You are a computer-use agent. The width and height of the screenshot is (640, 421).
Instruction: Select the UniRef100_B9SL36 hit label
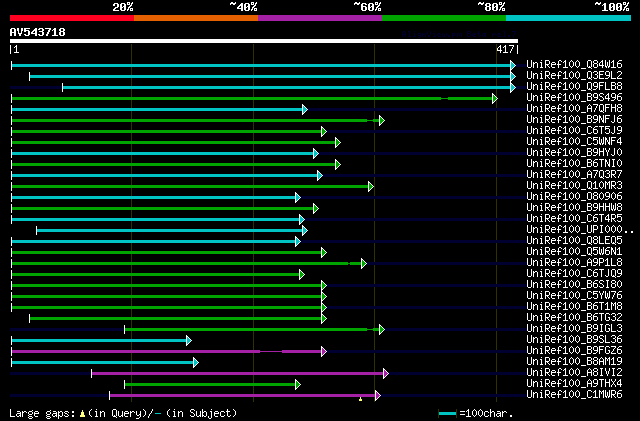click(574, 340)
